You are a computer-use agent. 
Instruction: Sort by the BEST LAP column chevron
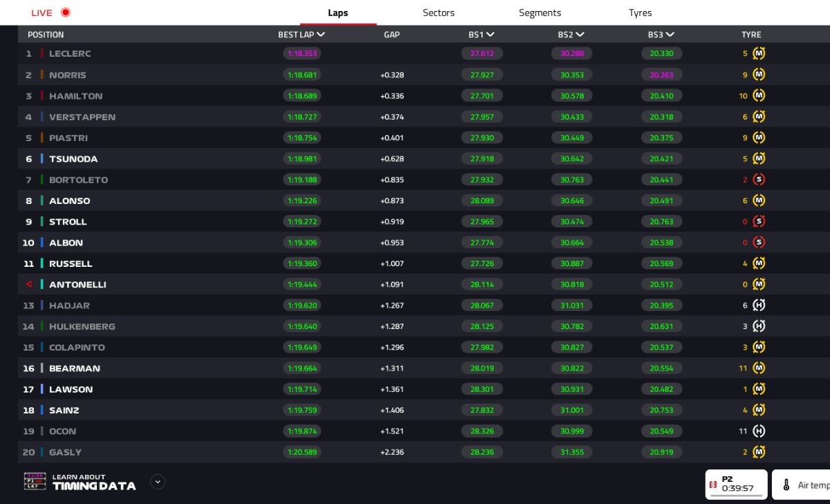click(x=321, y=35)
